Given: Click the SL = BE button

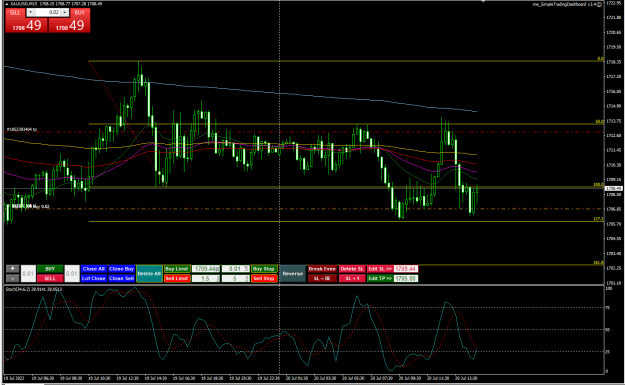Looking at the screenshot, I should pyautogui.click(x=322, y=278).
